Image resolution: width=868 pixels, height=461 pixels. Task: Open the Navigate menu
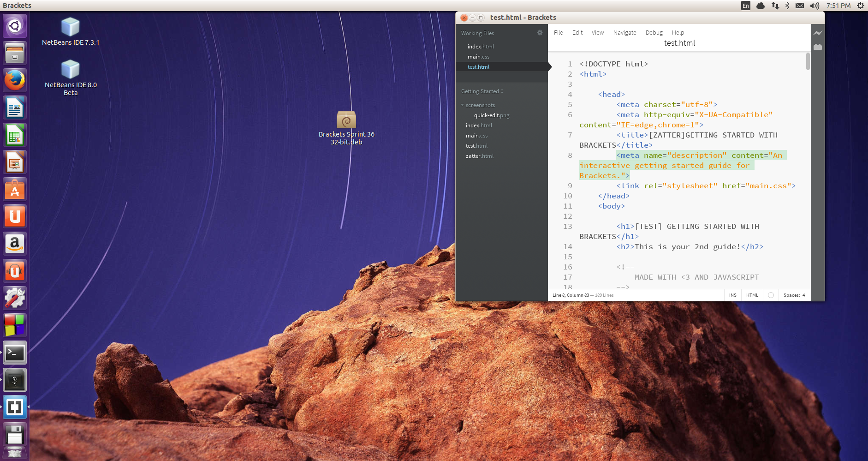click(625, 33)
